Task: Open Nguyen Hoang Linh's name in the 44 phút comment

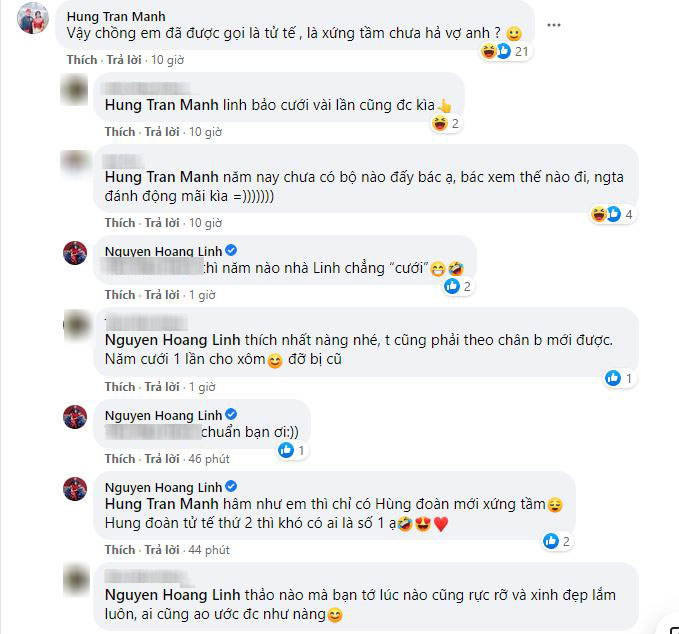Action: (163, 487)
